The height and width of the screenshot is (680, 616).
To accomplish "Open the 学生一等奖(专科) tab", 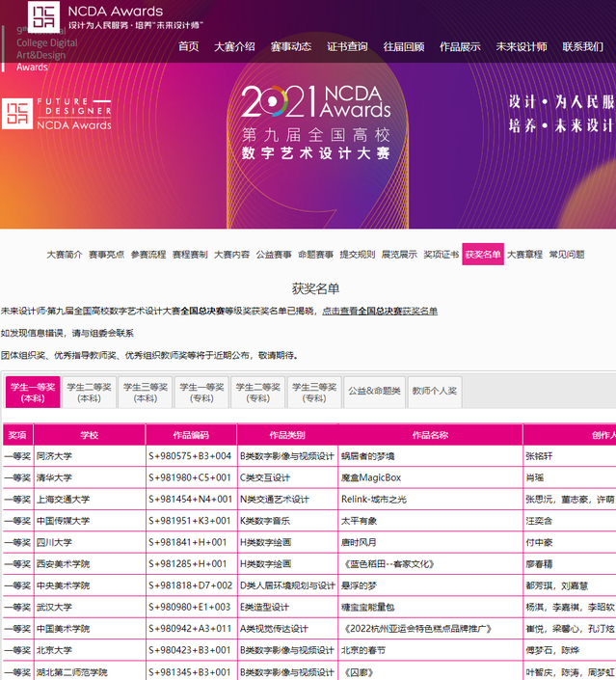I will pyautogui.click(x=201, y=392).
